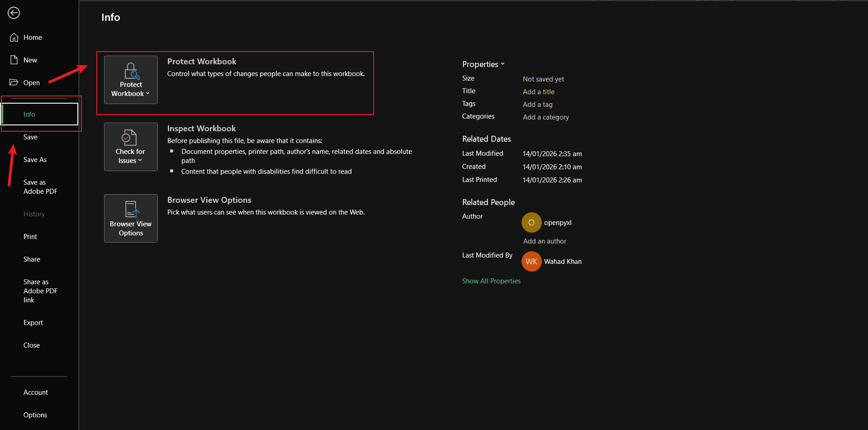Open the Export page
This screenshot has width=868, height=430.
pyautogui.click(x=33, y=323)
